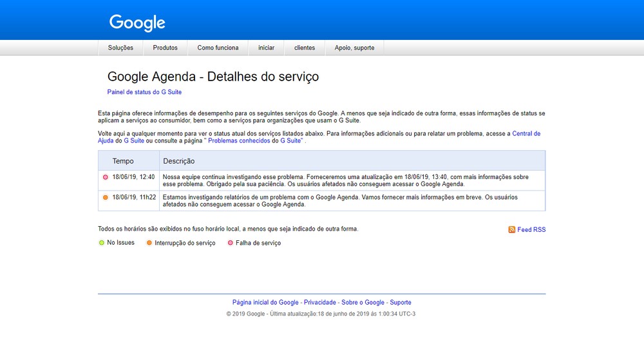Click the orange status dot for 11h22 entry

106,198
